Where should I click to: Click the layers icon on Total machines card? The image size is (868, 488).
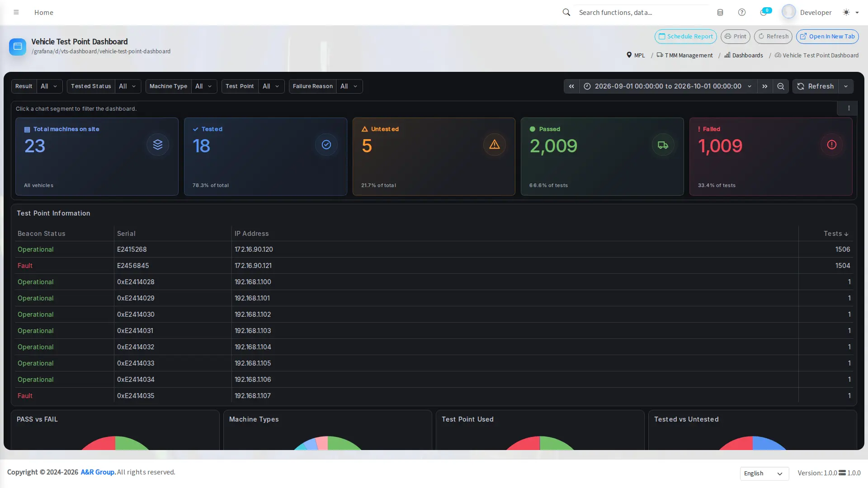pos(158,145)
